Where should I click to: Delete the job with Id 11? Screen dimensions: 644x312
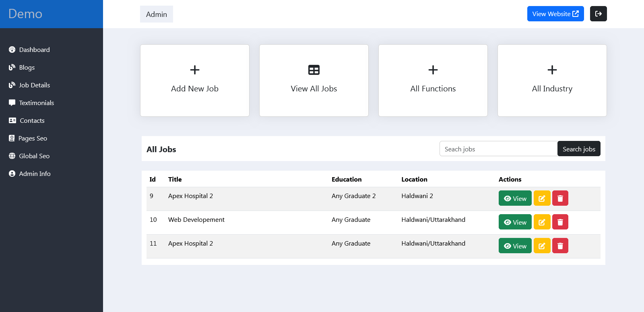[x=560, y=246]
